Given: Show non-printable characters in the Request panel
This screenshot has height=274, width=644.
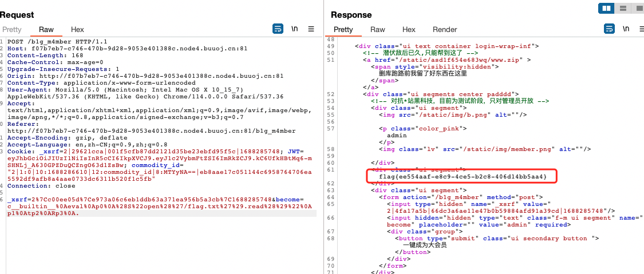Looking at the screenshot, I should point(294,29).
